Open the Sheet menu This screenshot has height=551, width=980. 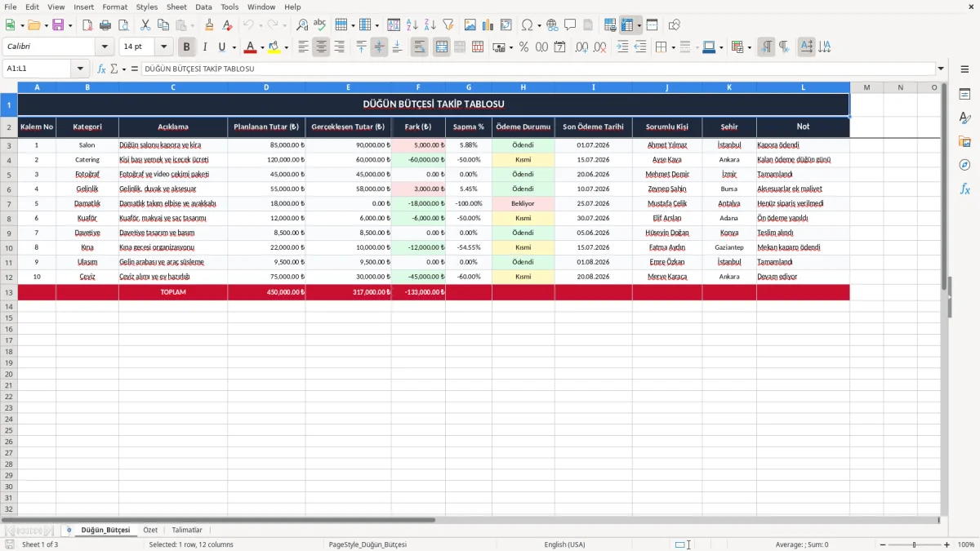(176, 7)
